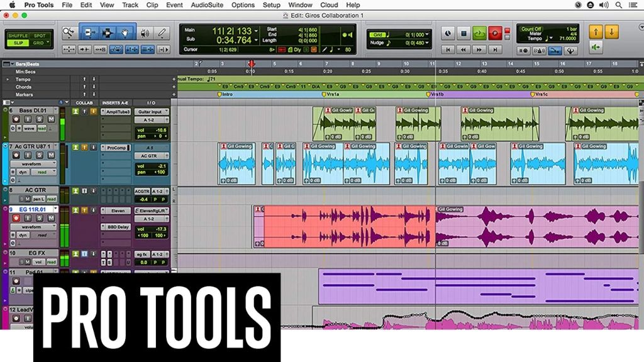Click the red Record button
644x362 pixels.
[x=495, y=33]
